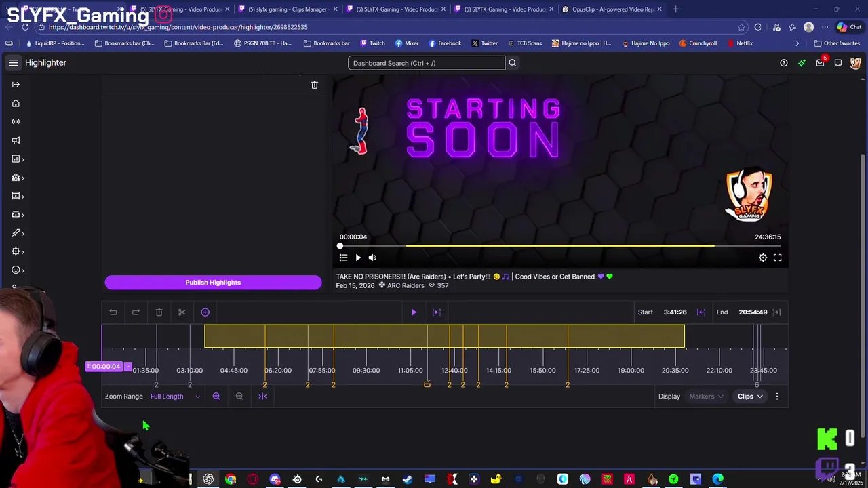The height and width of the screenshot is (488, 868).
Task: Add a new segment with plus circle
Action: pos(205,312)
